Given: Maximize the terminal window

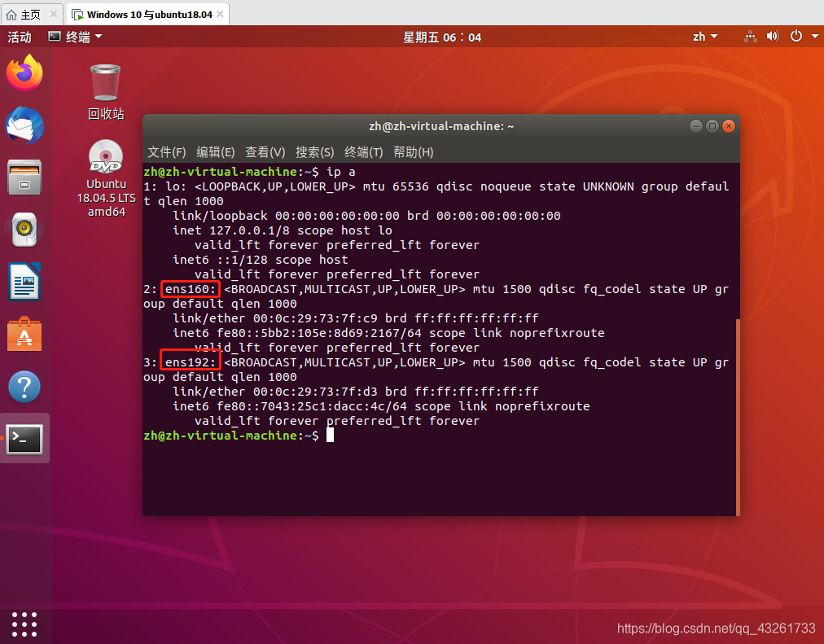Looking at the screenshot, I should 712,126.
